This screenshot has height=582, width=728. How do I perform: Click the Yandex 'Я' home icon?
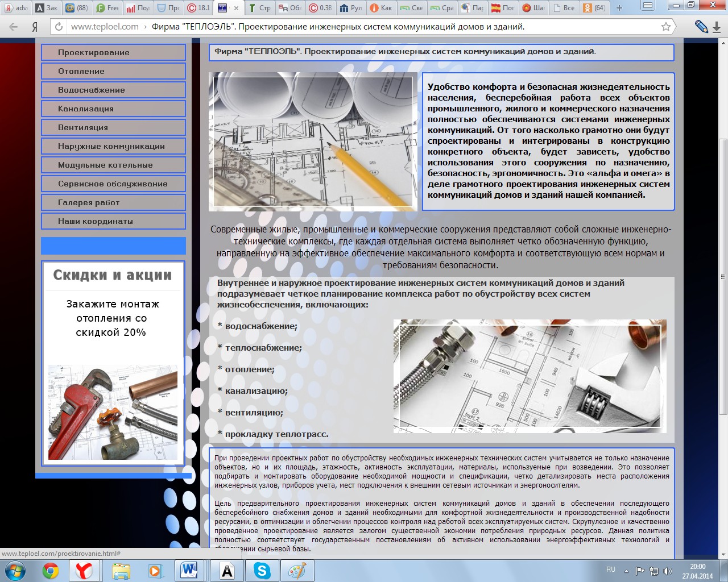point(35,27)
